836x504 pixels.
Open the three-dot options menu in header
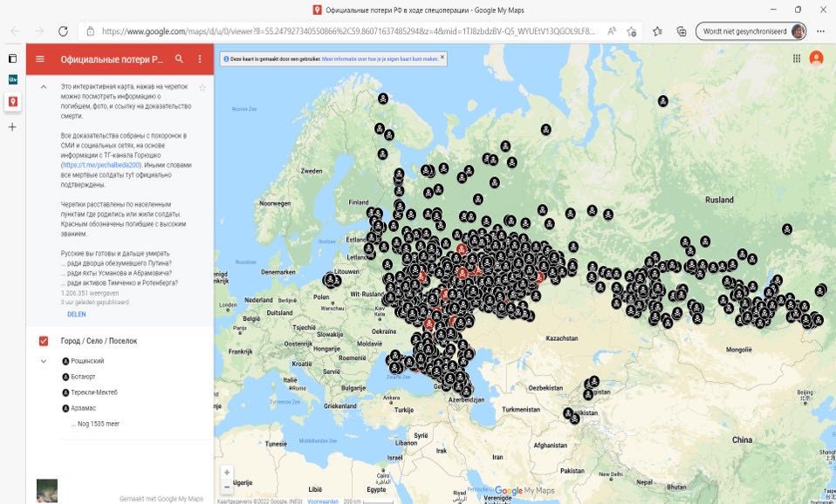coord(200,58)
